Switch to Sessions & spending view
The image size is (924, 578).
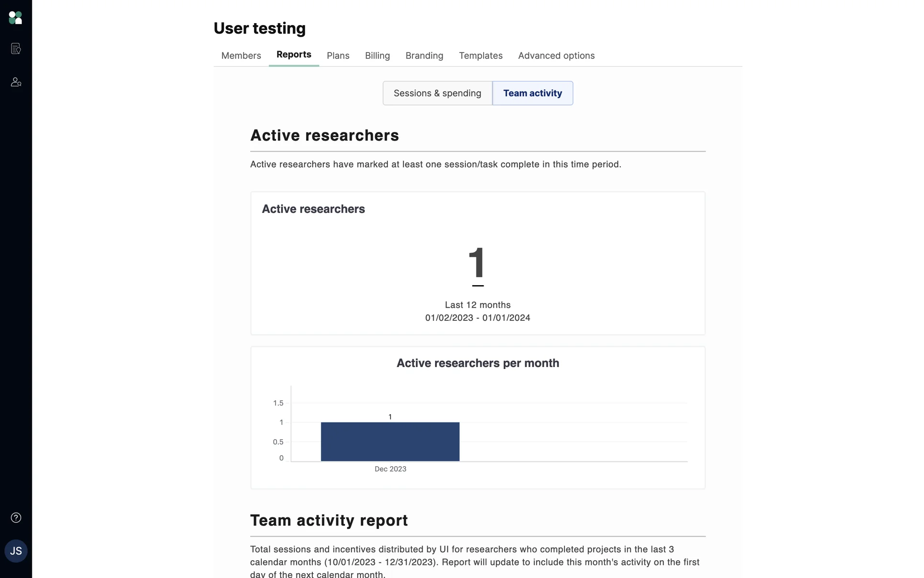point(437,93)
